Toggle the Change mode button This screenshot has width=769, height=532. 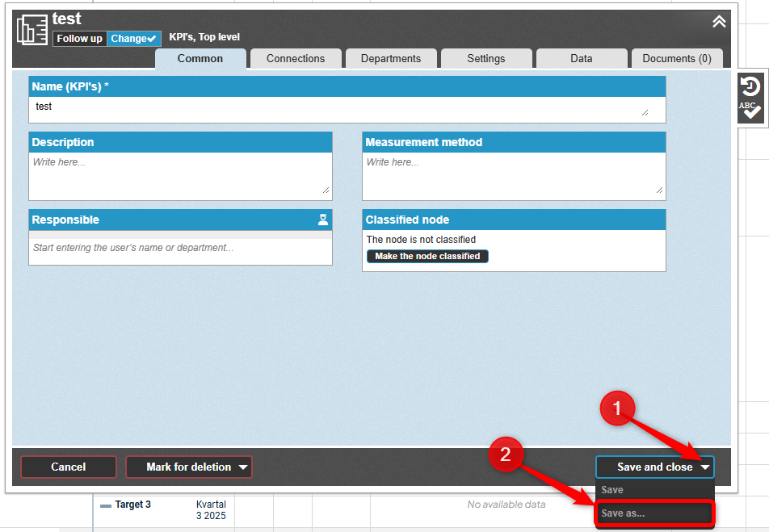coord(133,38)
